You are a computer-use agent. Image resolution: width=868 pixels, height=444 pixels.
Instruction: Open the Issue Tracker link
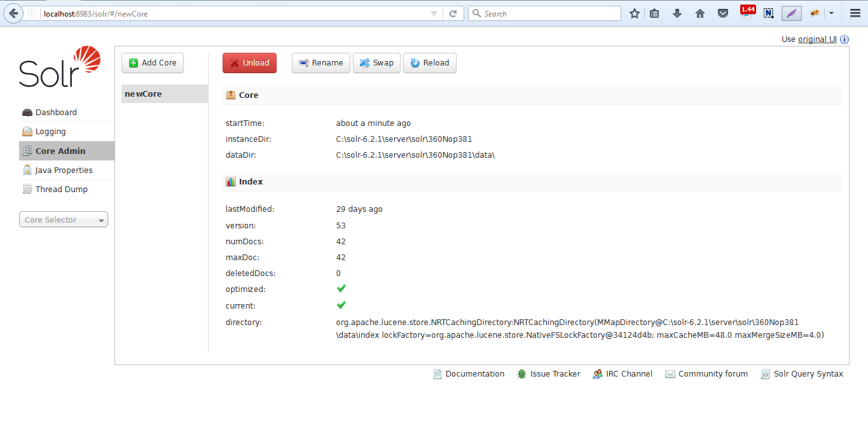549,374
